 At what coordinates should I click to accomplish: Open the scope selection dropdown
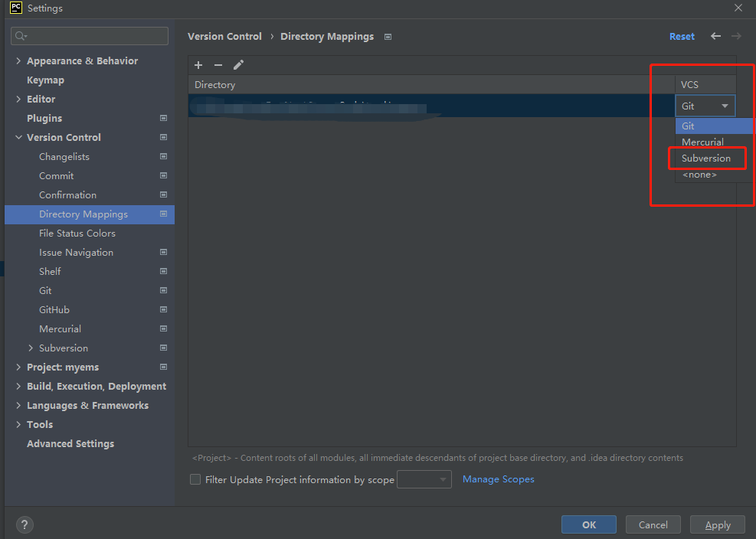(424, 479)
